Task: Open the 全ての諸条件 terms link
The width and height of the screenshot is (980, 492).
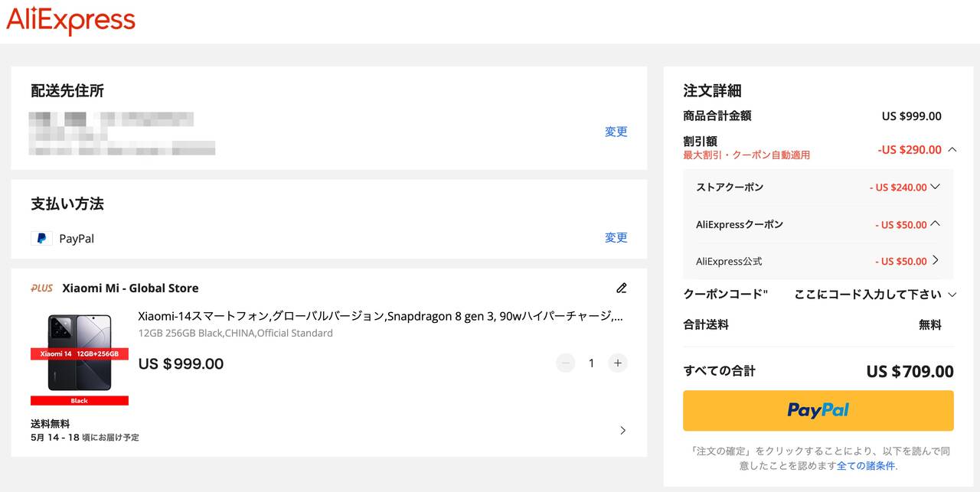Action: pos(865,465)
